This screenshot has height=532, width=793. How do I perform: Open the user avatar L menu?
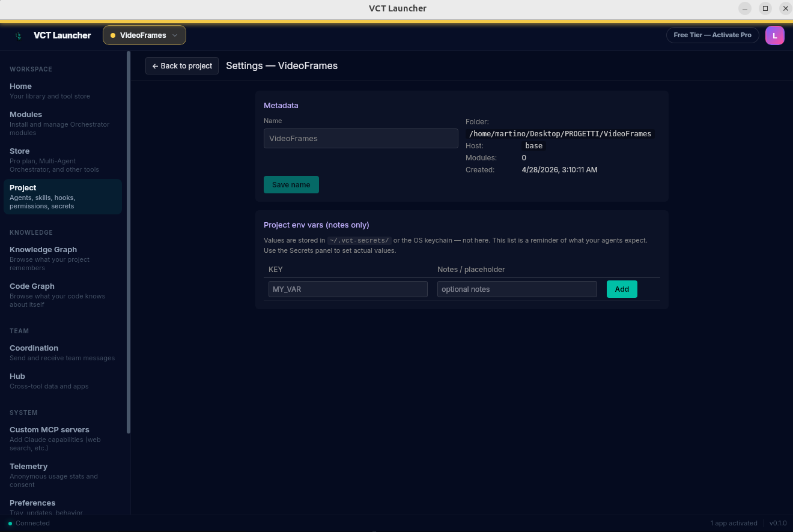tap(775, 35)
